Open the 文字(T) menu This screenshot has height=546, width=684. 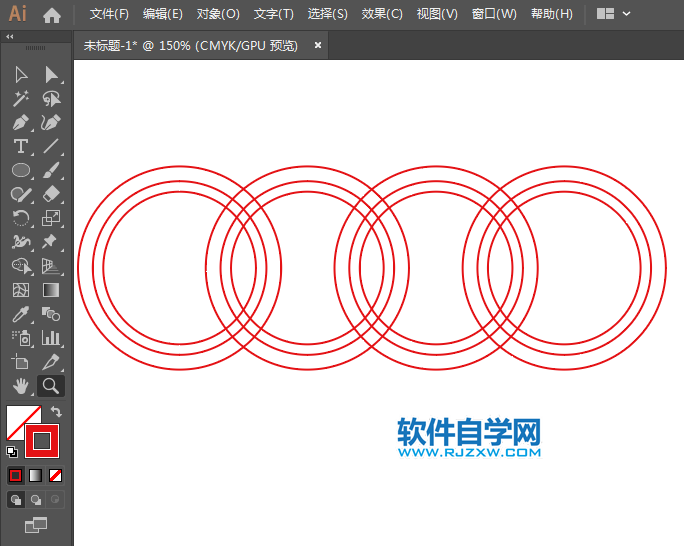point(274,14)
